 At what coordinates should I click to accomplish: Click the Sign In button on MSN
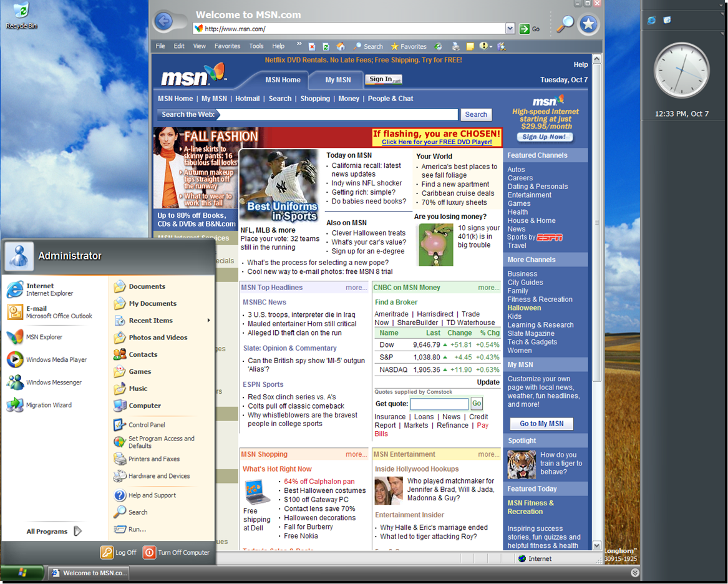point(384,79)
